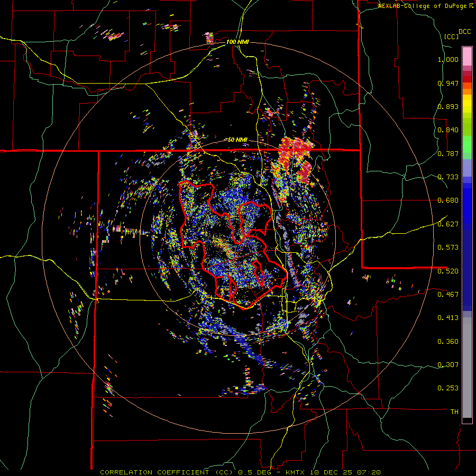Select the DCC legend title
476x476 pixels.
pyautogui.click(x=464, y=32)
